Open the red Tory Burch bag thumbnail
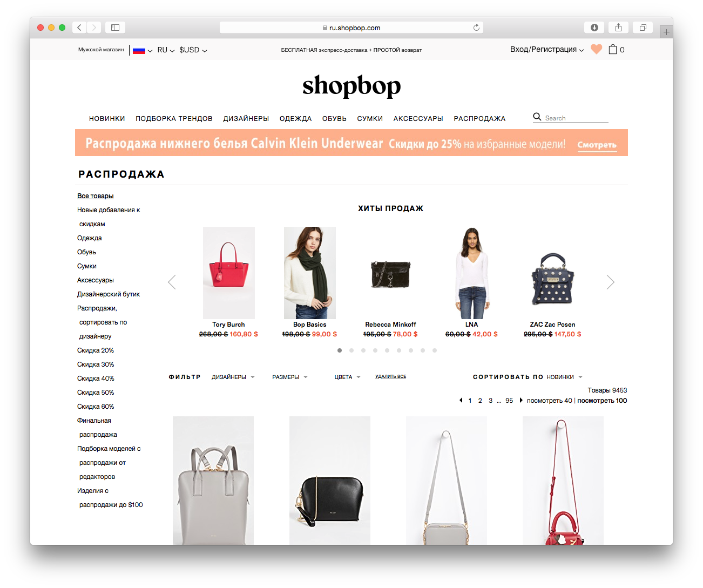703x588 pixels. pyautogui.click(x=229, y=273)
